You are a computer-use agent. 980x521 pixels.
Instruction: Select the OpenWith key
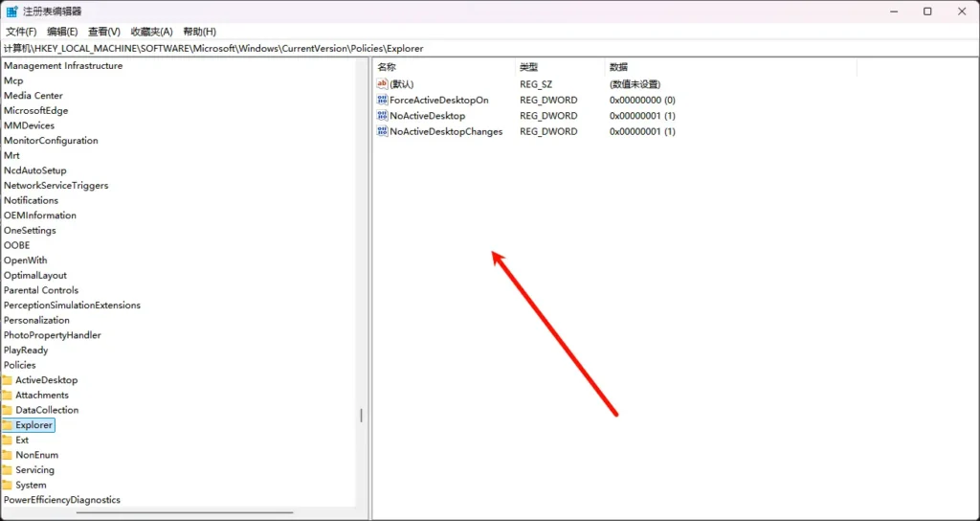25,260
